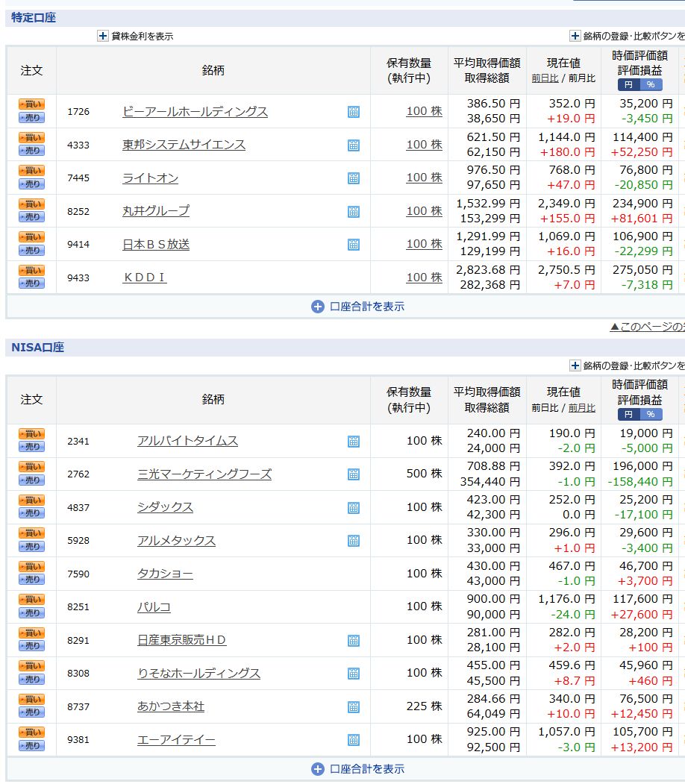Switch NISA口座 評価損益 to 円 display
Viewport: 685px width, 784px height.
click(628, 414)
